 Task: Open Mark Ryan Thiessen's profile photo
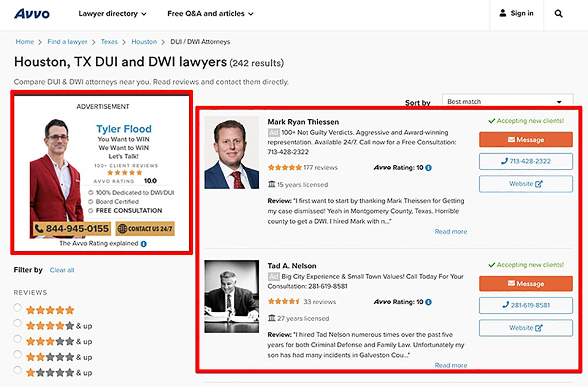[232, 153]
